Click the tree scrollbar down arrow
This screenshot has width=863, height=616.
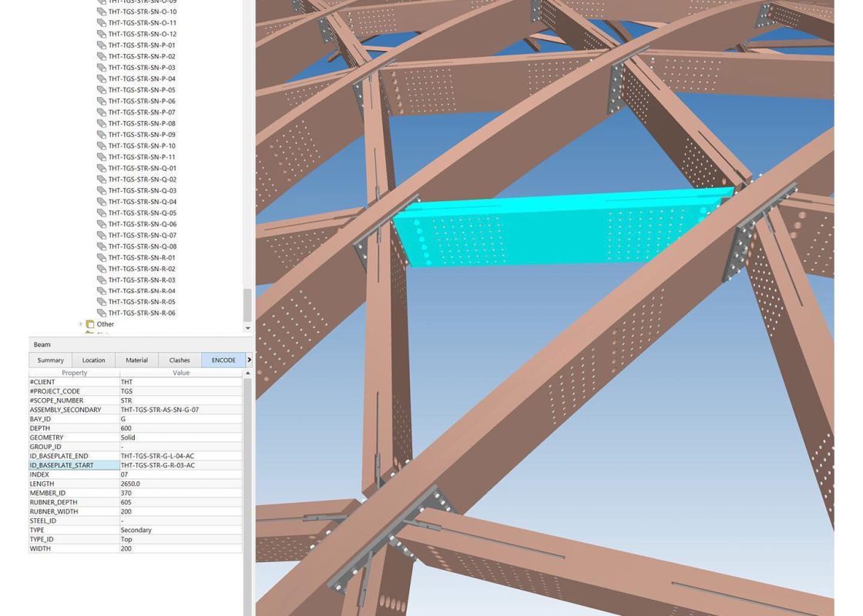point(247,329)
